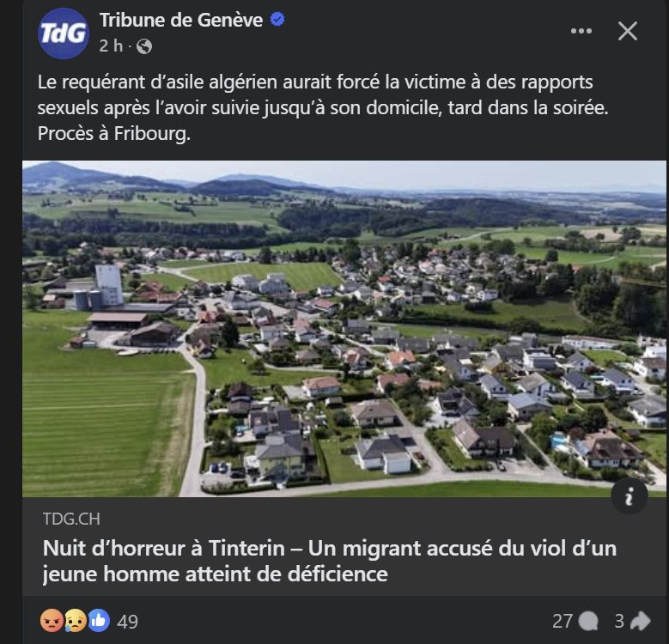Viewport: 669px width, 644px height.
Task: Open the 'Nuit d'horreur à Tinterin' headline
Action: [x=330, y=561]
